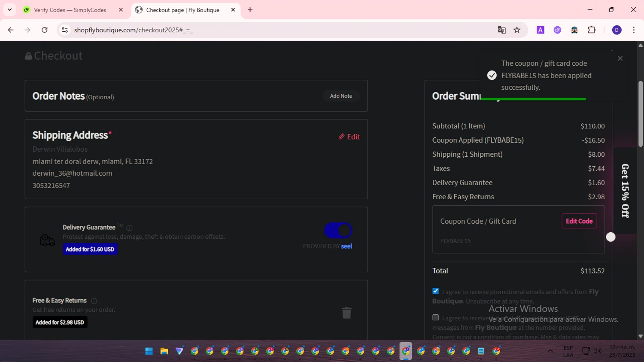The height and width of the screenshot is (362, 644).
Task: Reload the checkout page
Action: pyautogui.click(x=45, y=30)
